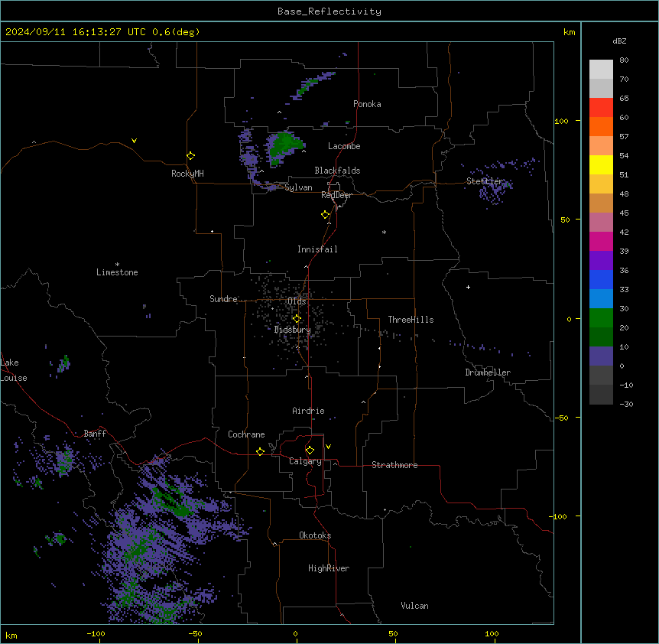
Task: Click the Vulcan label
Action: 414,606
